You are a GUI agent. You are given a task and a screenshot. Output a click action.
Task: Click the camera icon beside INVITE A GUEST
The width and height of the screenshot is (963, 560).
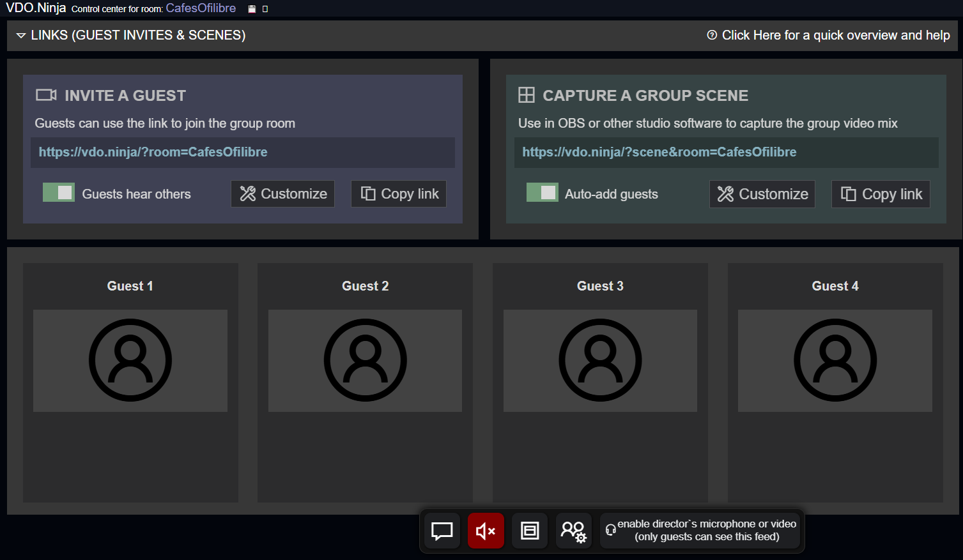(46, 95)
